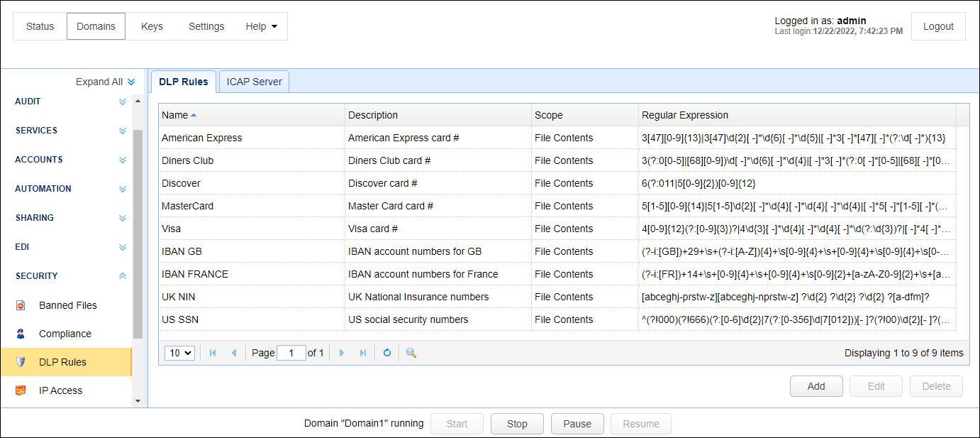Select the US SSN rule name

tap(180, 319)
